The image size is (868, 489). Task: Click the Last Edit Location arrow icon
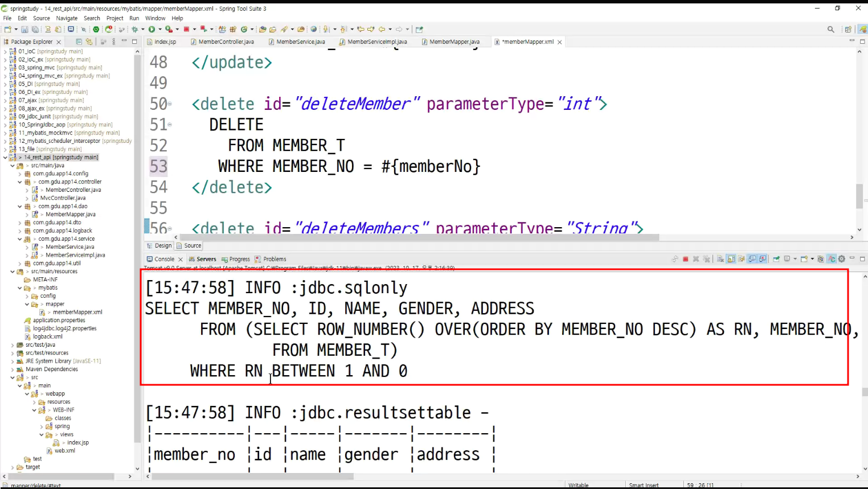point(360,30)
